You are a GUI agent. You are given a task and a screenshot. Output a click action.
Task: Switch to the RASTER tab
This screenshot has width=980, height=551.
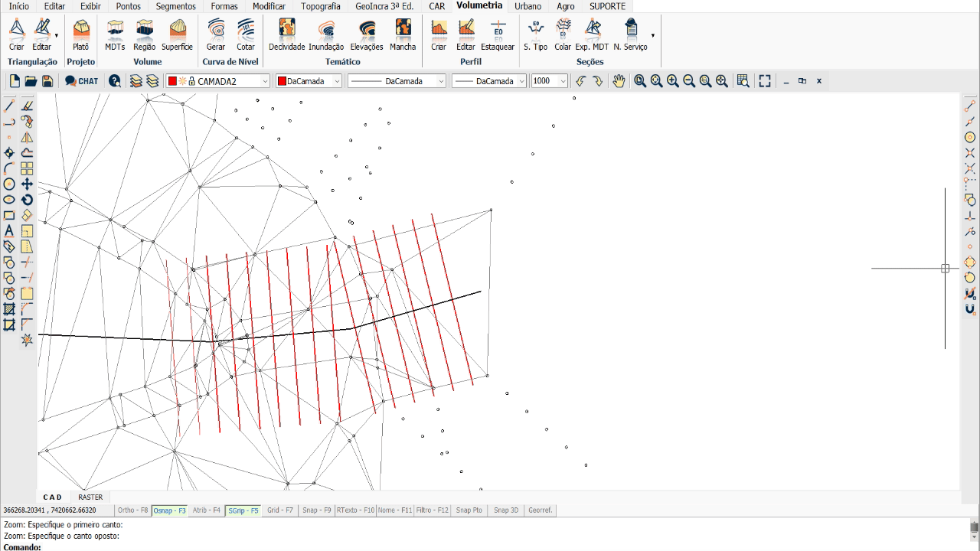tap(90, 497)
